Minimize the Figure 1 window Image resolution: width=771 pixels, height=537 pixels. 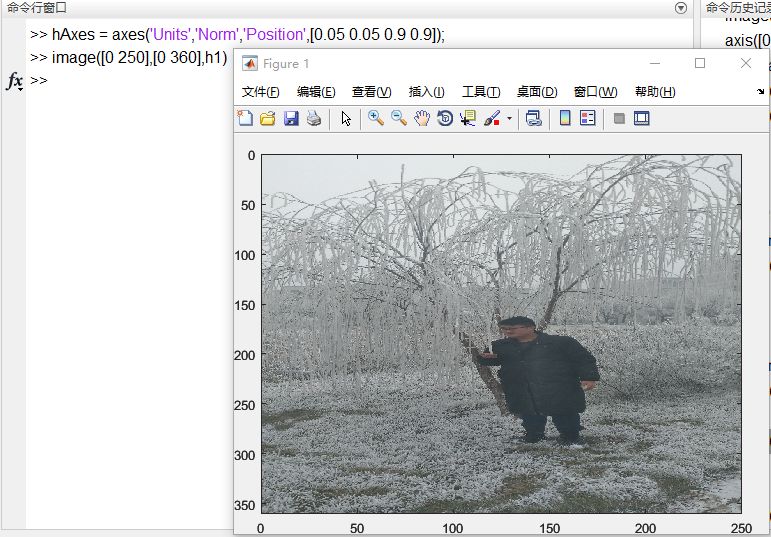tap(654, 63)
